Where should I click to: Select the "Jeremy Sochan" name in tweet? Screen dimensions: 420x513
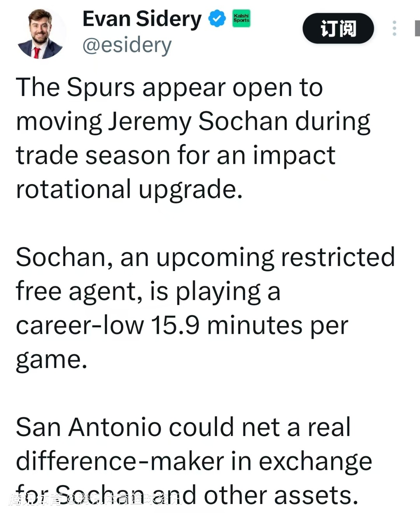(198, 121)
